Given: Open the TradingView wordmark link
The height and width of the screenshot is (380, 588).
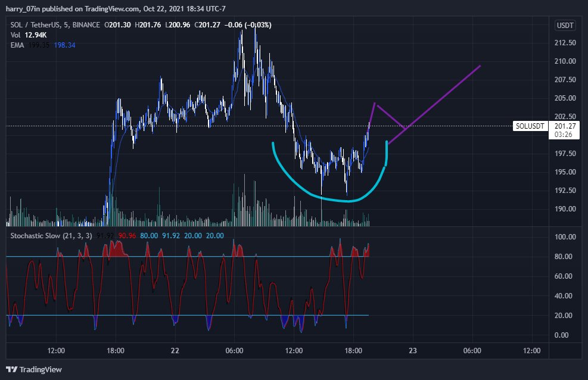Looking at the screenshot, I should point(41,369).
